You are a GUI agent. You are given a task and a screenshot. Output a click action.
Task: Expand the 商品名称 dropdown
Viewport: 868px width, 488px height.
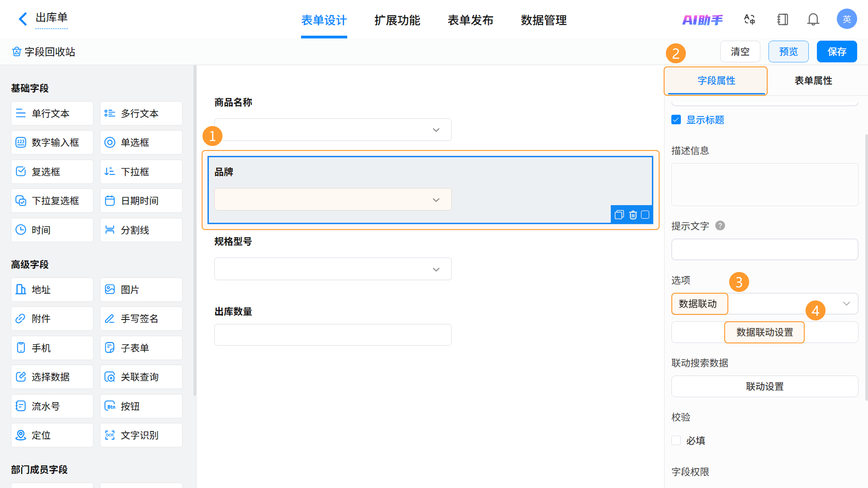click(x=436, y=130)
